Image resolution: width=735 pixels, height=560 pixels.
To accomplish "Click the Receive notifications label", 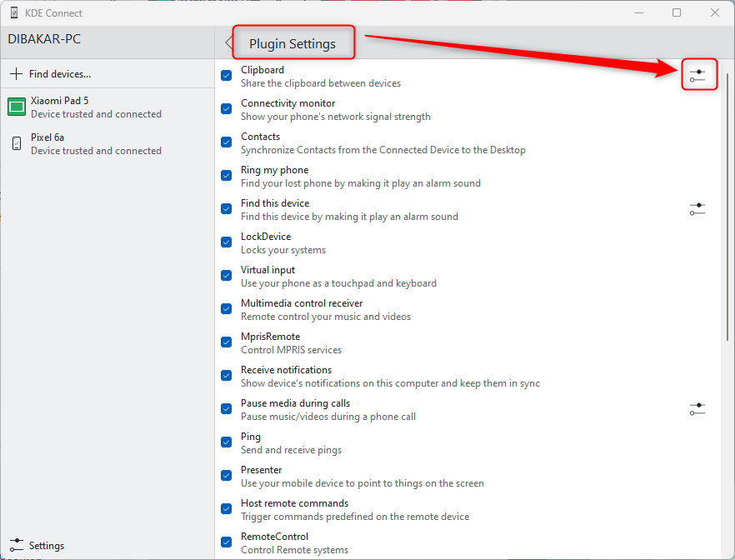I will (287, 370).
